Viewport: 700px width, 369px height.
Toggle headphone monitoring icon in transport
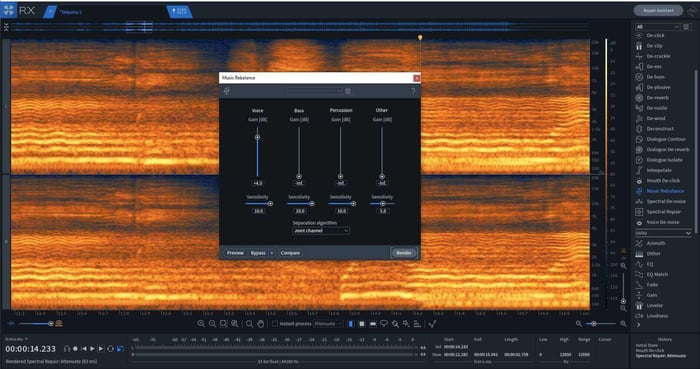point(67,349)
